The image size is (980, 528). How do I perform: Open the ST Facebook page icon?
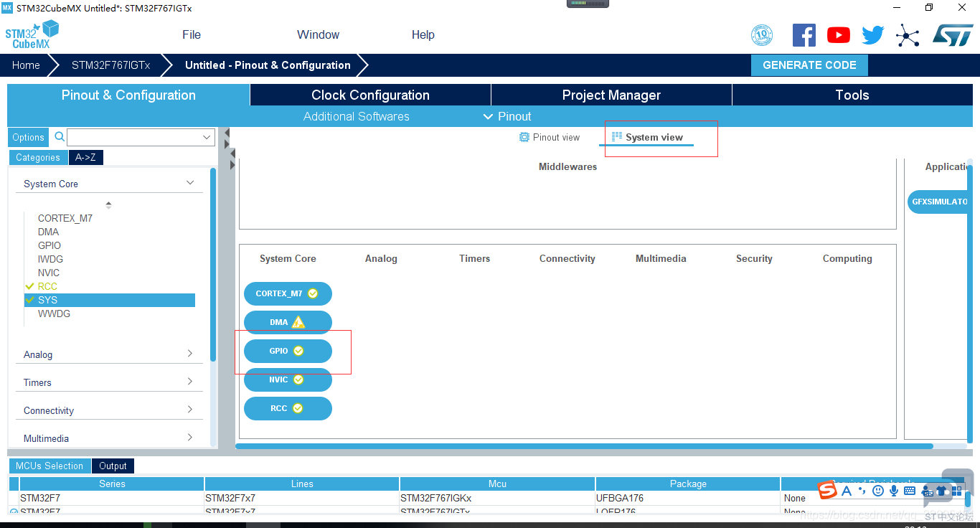[x=804, y=35]
